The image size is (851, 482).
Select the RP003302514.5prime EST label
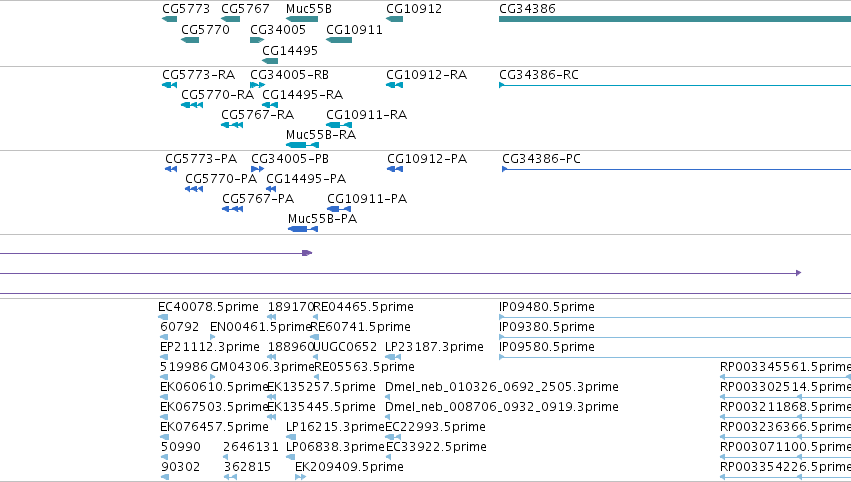785,387
